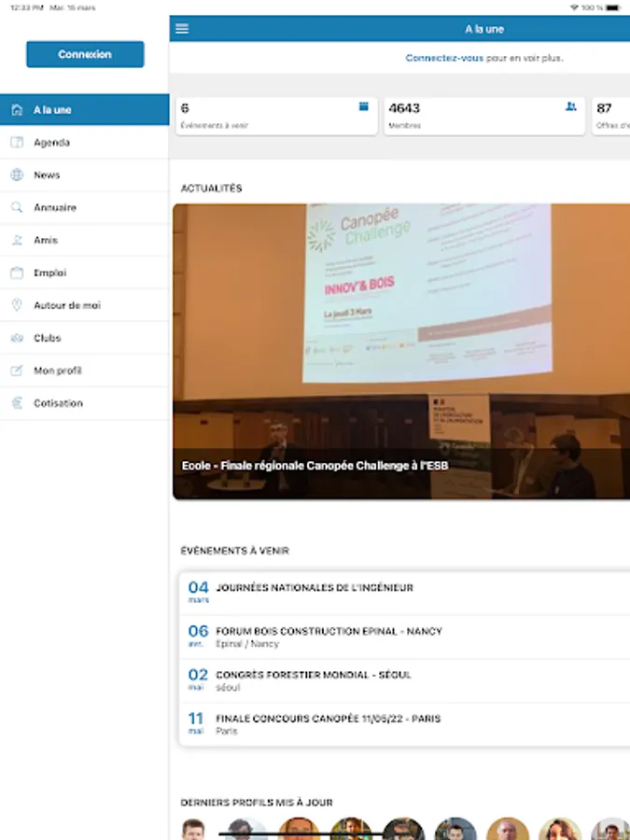Click the ACTUALITÉS section heading
Image resolution: width=630 pixels, height=840 pixels.
coord(212,188)
